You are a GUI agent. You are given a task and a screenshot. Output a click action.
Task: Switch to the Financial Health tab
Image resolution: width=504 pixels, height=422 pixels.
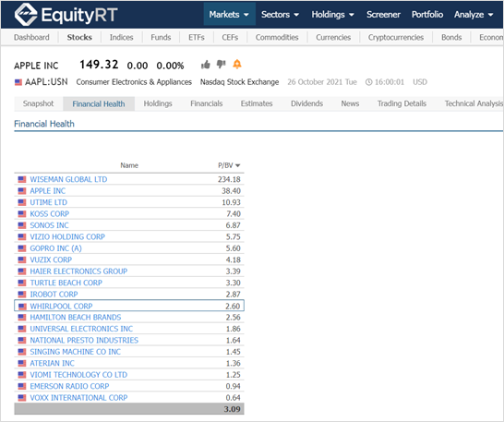pyautogui.click(x=99, y=104)
